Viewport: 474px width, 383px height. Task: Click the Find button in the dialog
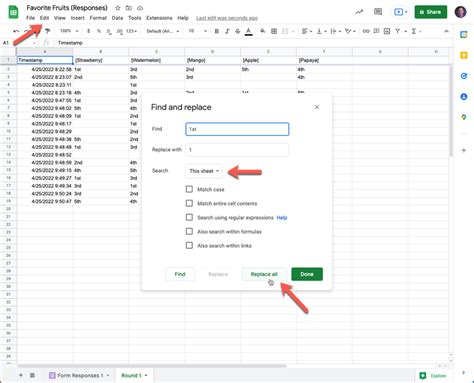point(180,274)
